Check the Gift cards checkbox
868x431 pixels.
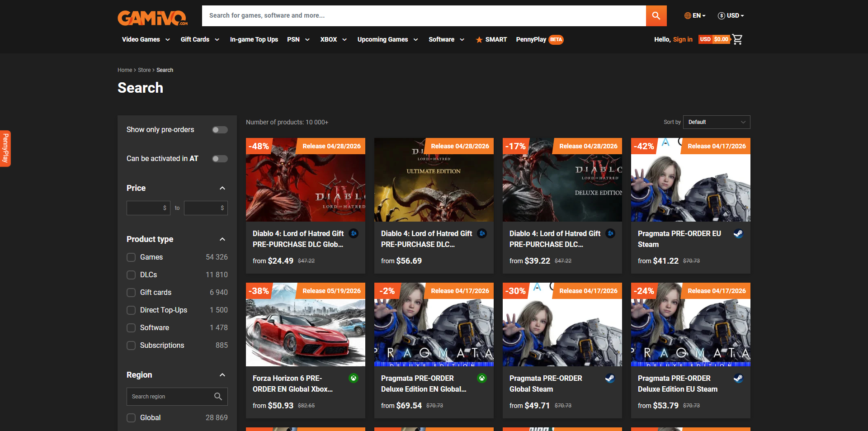pyautogui.click(x=131, y=293)
